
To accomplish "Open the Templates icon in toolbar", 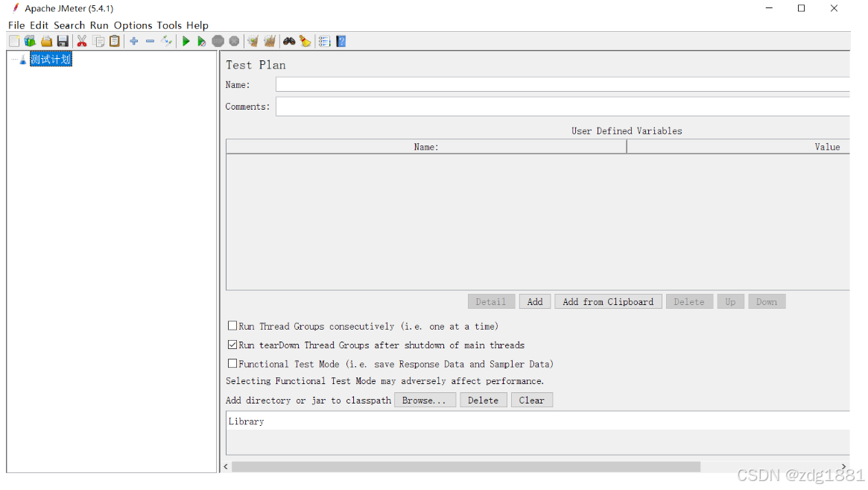I will (30, 41).
